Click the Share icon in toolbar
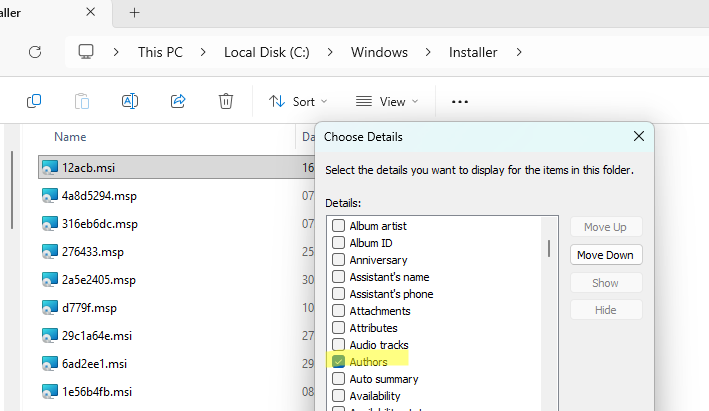Image resolution: width=709 pixels, height=411 pixels. [x=178, y=101]
